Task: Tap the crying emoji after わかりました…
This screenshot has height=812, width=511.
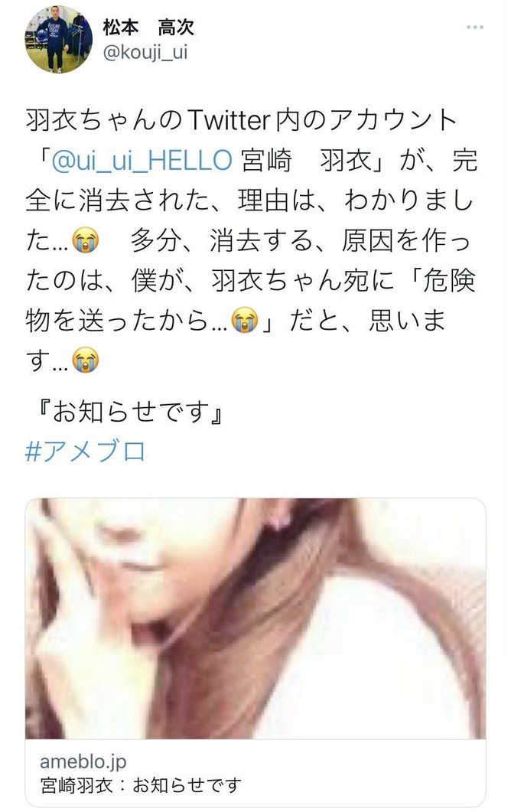Action: [x=86, y=241]
